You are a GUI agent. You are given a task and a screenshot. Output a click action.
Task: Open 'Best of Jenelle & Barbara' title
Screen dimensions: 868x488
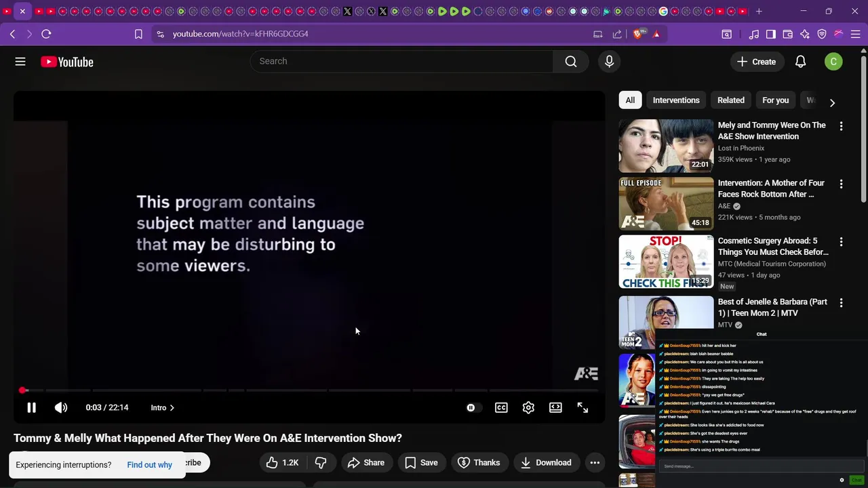(x=772, y=307)
